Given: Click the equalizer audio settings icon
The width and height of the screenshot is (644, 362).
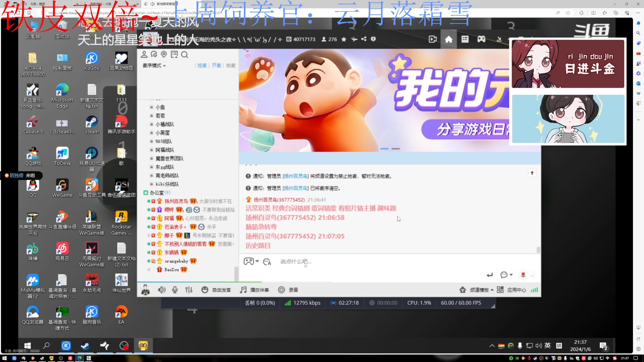Looking at the screenshot, I should (189, 290).
